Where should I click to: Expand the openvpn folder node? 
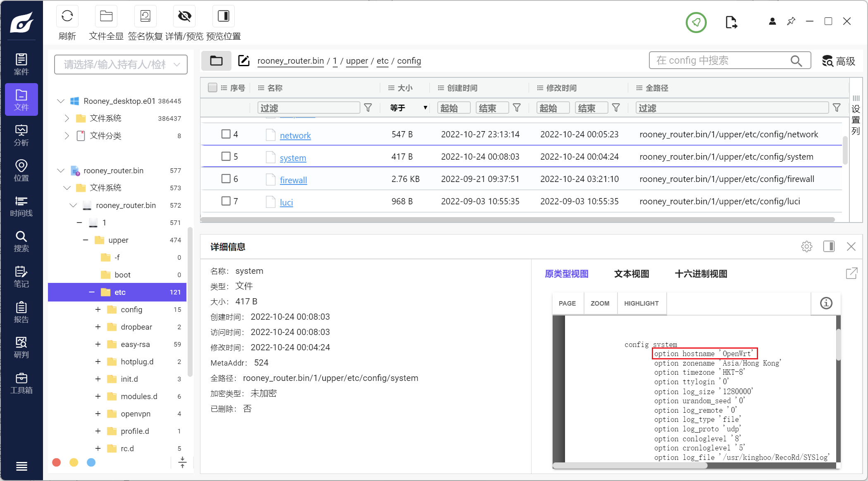[x=98, y=414]
